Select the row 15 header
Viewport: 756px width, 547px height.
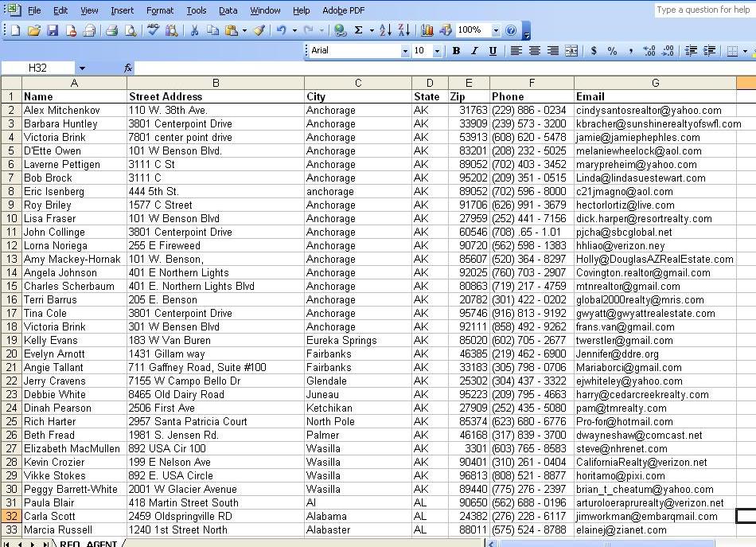pyautogui.click(x=11, y=286)
